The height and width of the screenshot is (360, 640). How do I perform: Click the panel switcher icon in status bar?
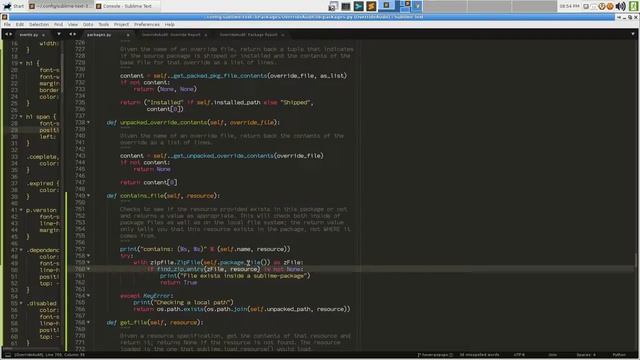coord(7,355)
